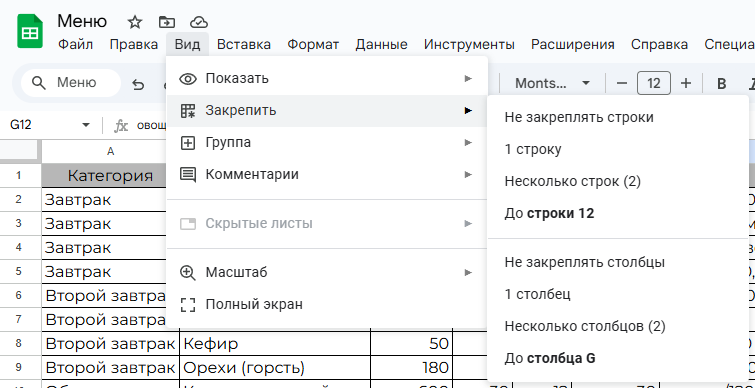The width and height of the screenshot is (755, 388).
Task: Open the Масштаб submenu
Action: click(327, 272)
